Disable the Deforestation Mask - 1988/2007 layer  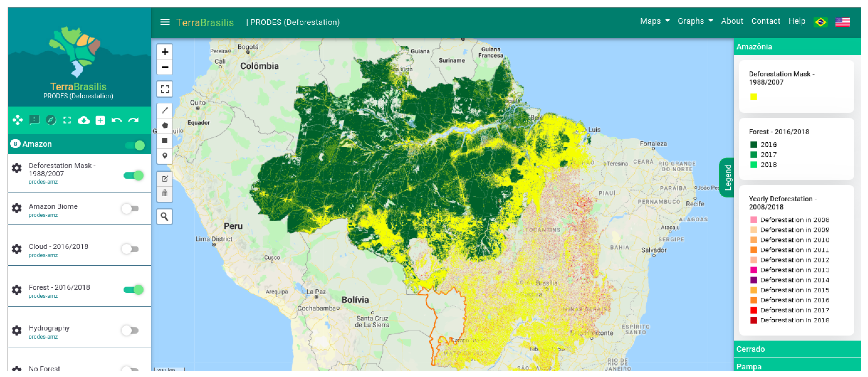click(x=134, y=175)
